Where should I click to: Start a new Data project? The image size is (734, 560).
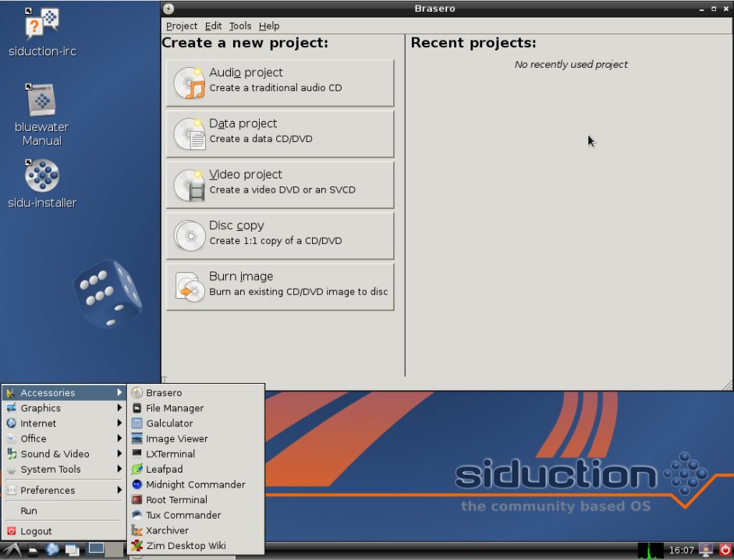[280, 134]
